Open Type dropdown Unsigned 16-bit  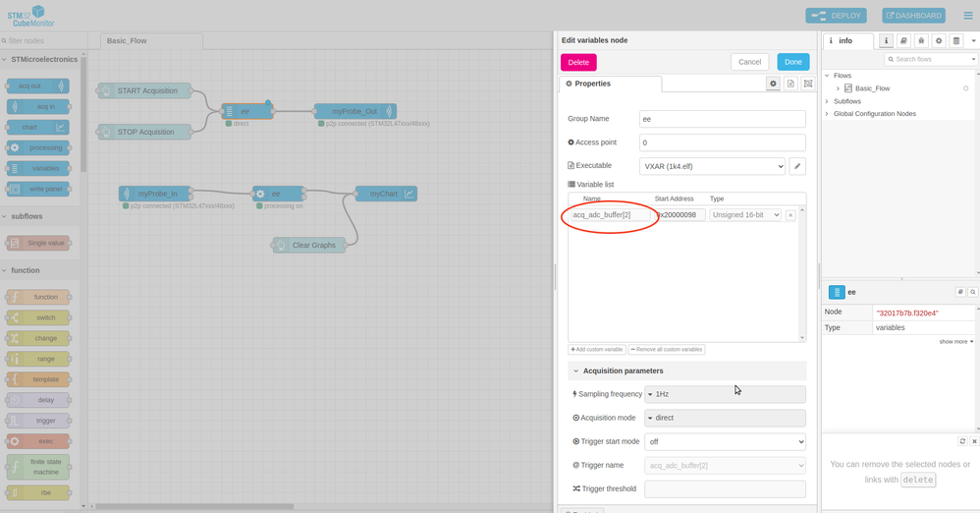745,215
